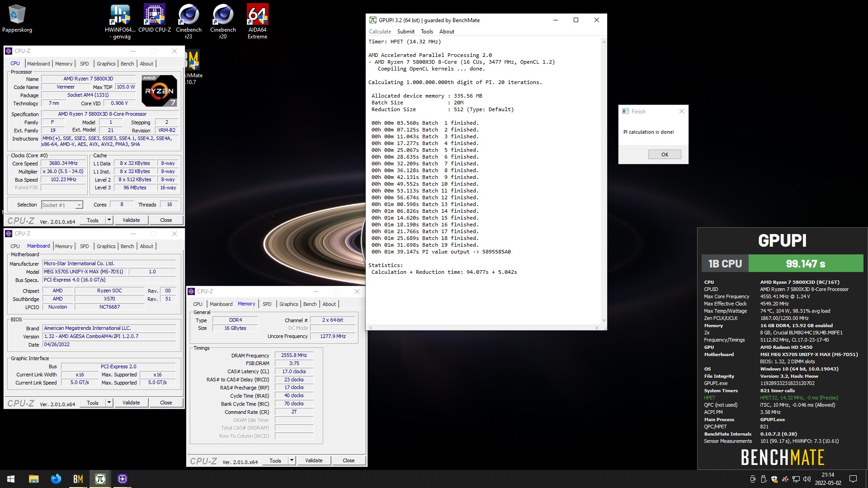Expand Tools arrow in CPU-Z Mainboard window
This screenshot has width=868, height=488.
point(109,403)
